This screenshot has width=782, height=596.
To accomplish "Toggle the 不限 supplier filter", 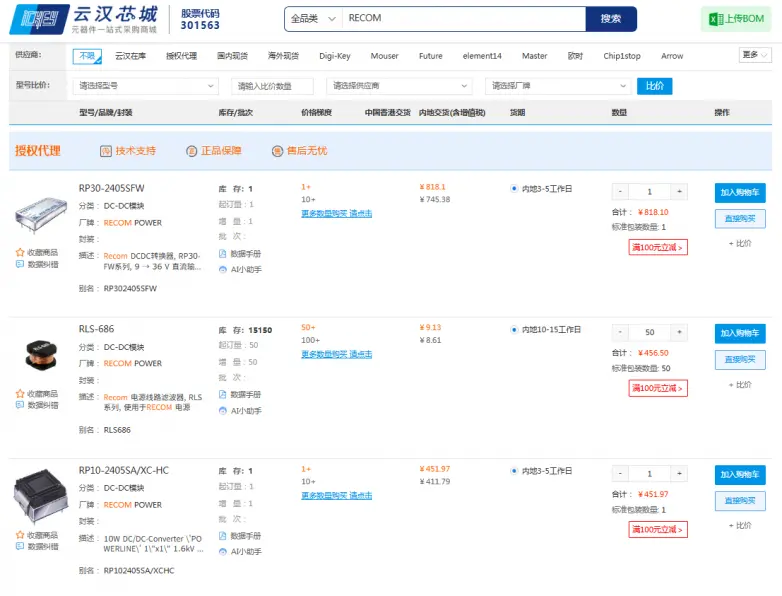I will (87, 56).
